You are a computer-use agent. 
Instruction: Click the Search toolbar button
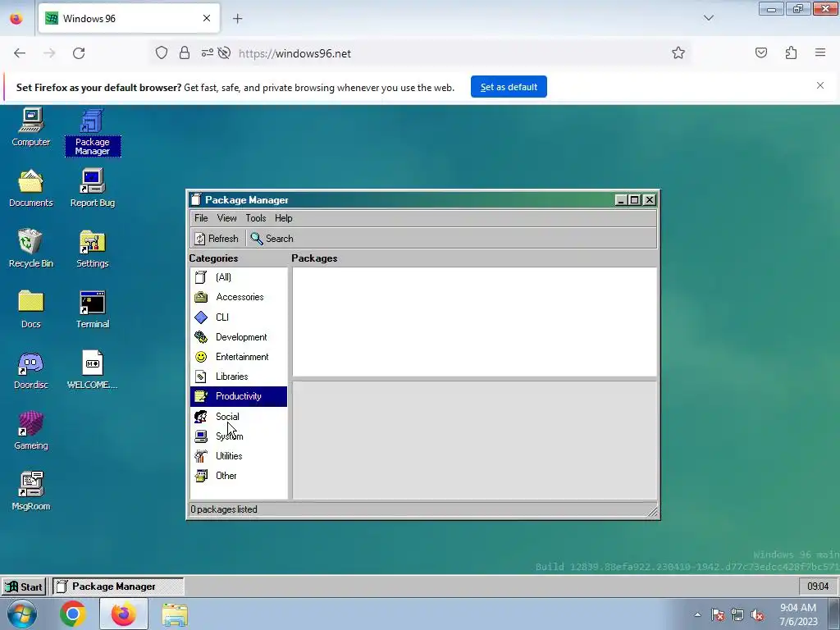coord(272,239)
